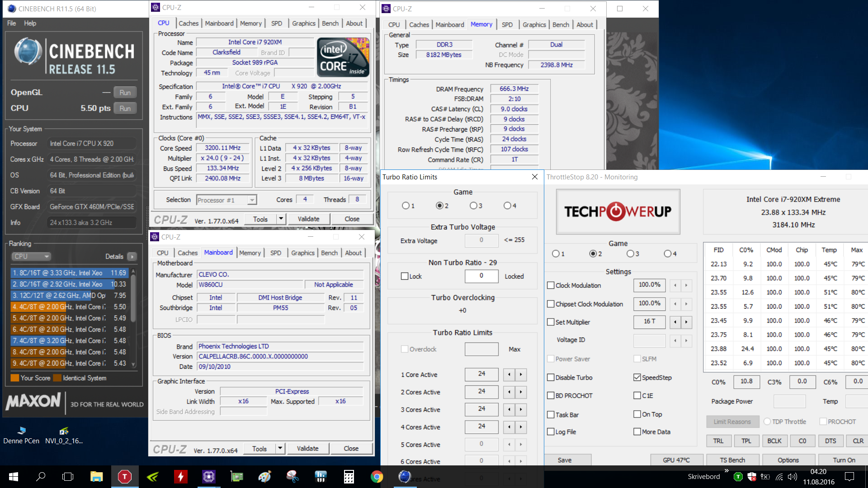The width and height of the screenshot is (868, 488).
Task: Open File Explorer from taskbar
Action: [x=96, y=477]
